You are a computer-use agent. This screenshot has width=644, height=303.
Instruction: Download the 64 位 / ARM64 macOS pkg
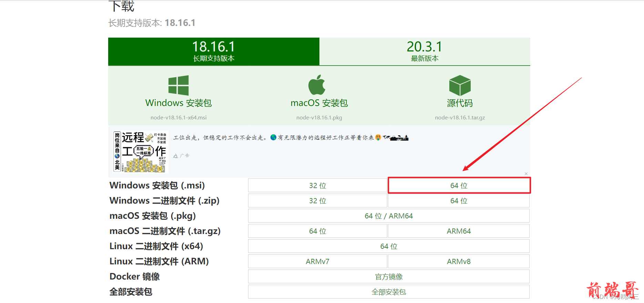click(389, 216)
